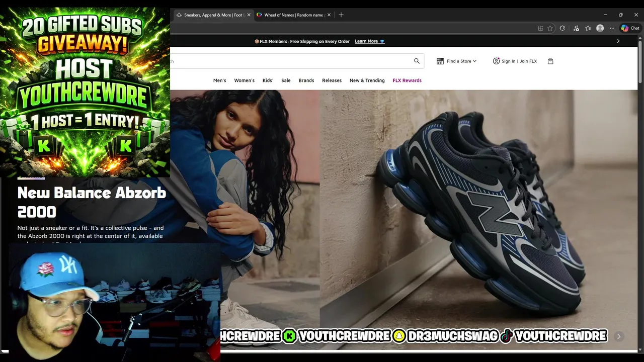This screenshot has height=362, width=644.
Task: Open the Sale menu
Action: [286, 80]
